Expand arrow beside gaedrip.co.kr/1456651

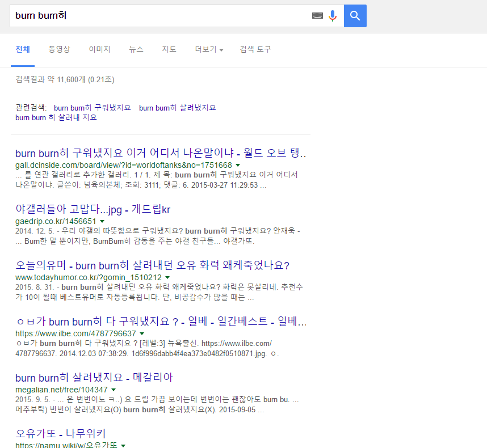102,221
